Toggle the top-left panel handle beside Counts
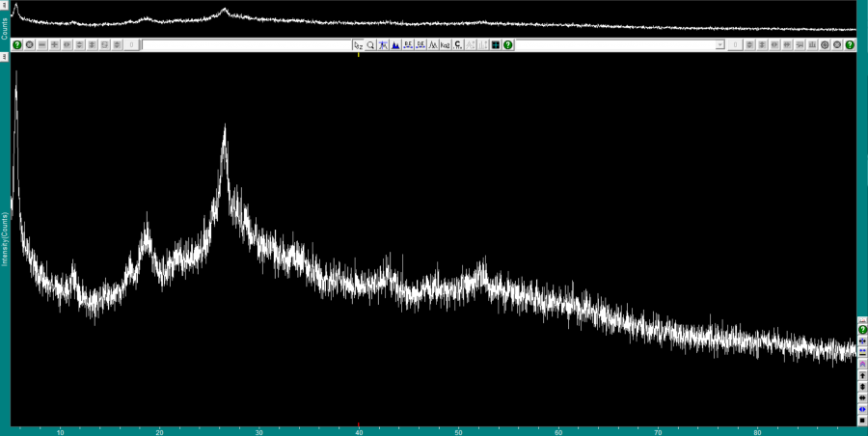Viewport: 868px width, 436px height. (4, 6)
